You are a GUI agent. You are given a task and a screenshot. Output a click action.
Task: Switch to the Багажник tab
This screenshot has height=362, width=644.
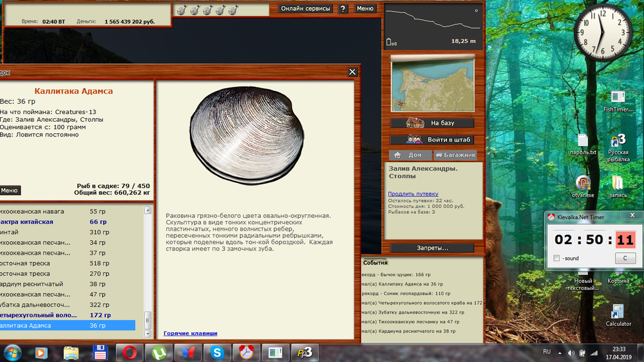(455, 155)
